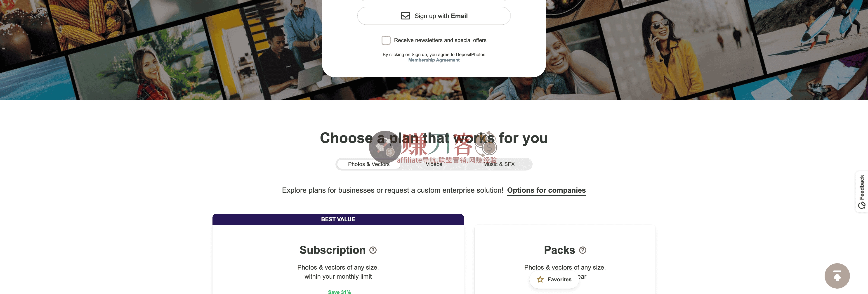Click the help icon beside Subscription
Viewport: 868px width, 294px height.
pyautogui.click(x=373, y=250)
